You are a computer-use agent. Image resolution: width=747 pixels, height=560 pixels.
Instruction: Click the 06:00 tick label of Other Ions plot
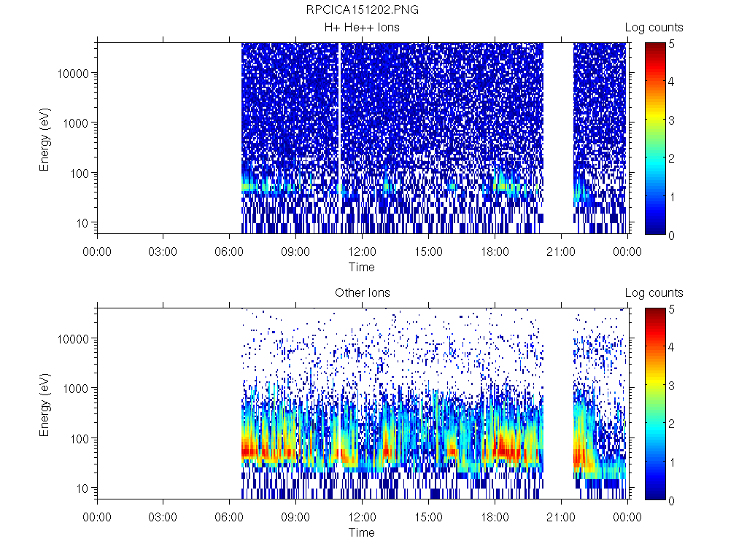(x=229, y=517)
